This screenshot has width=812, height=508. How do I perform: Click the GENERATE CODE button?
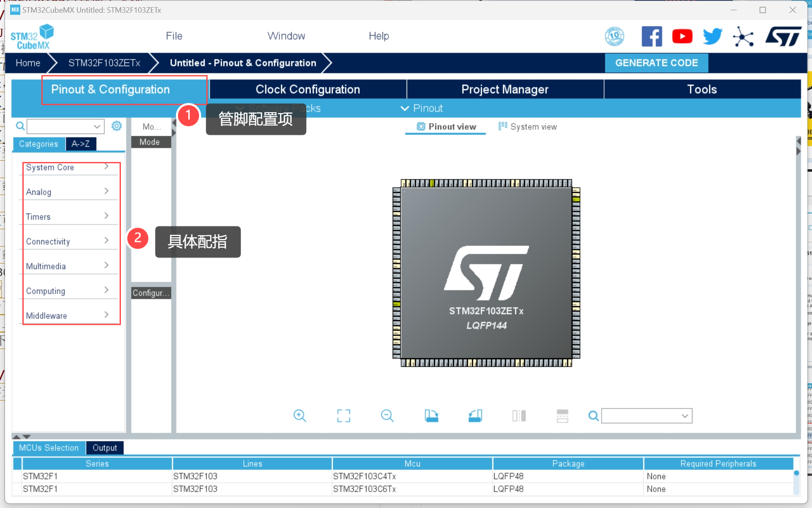click(x=656, y=63)
